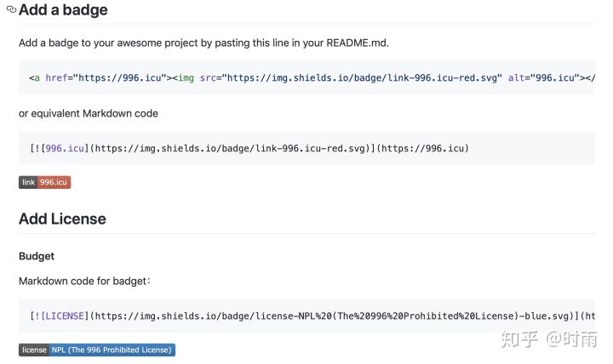Click the 'src' attribute in HTML code
Screen dimensions: 613x364
click(208, 77)
